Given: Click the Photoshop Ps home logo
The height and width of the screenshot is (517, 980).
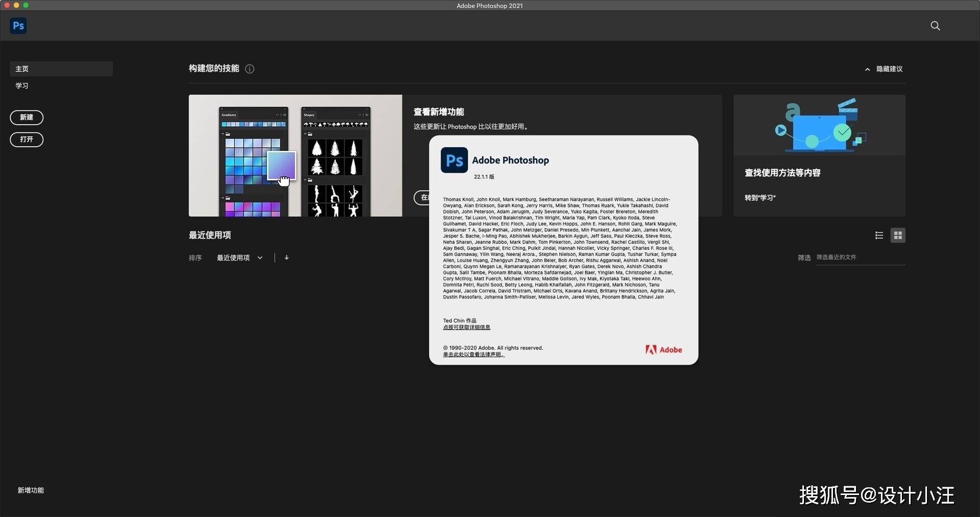Looking at the screenshot, I should click(x=18, y=26).
